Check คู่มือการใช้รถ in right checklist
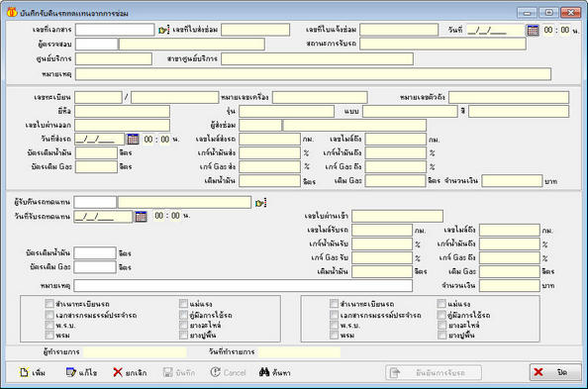 (441, 315)
